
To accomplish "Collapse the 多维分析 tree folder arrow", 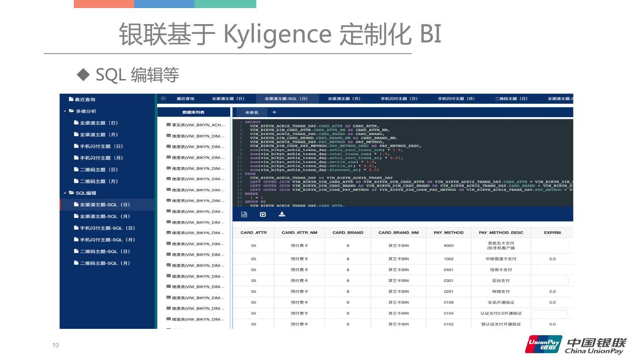I will pyautogui.click(x=65, y=111).
